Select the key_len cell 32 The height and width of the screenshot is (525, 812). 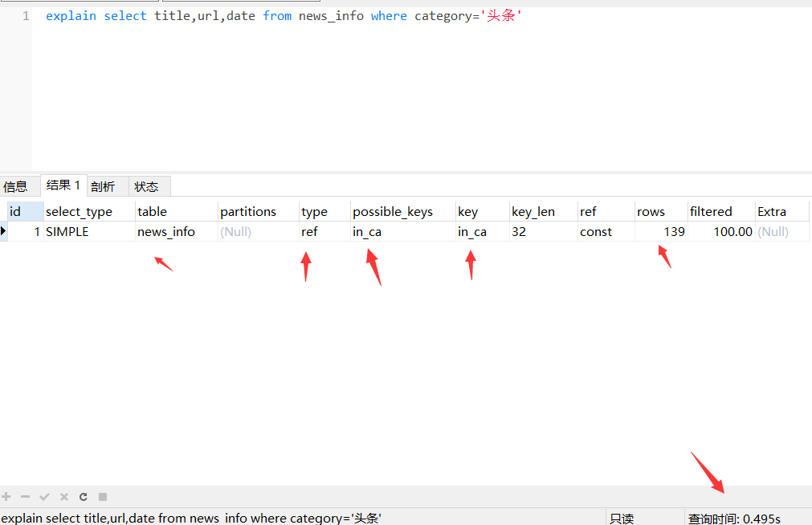point(544,231)
